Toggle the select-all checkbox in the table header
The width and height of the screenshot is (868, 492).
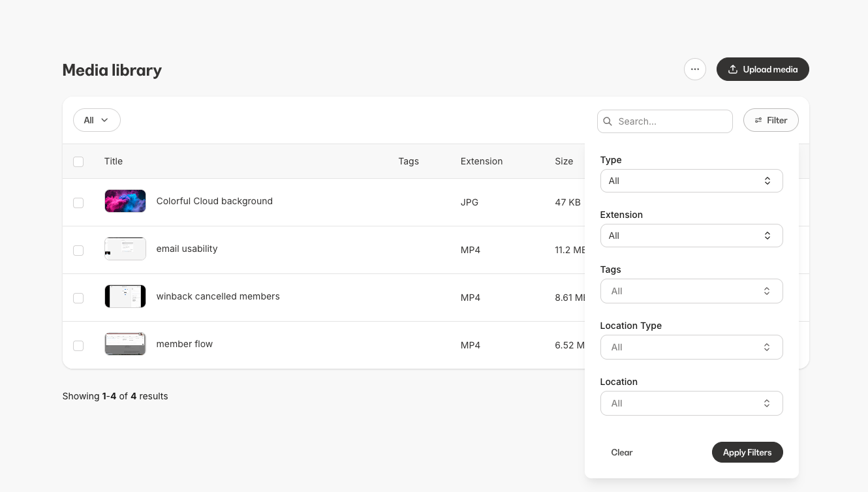78,161
